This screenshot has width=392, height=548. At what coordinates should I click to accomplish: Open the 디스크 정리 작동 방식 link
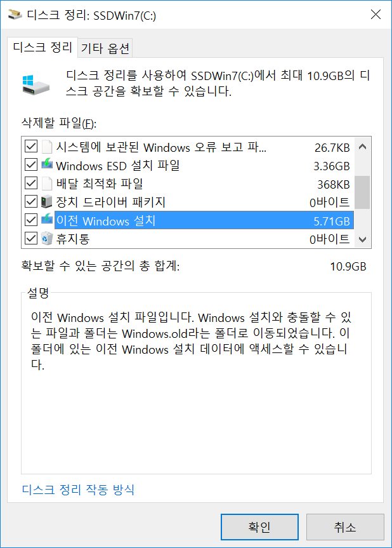pos(78,490)
